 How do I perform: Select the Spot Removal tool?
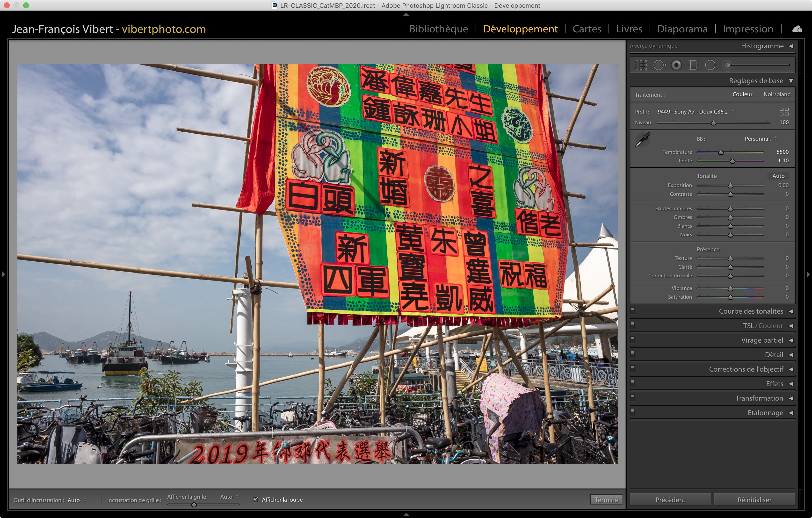(659, 65)
